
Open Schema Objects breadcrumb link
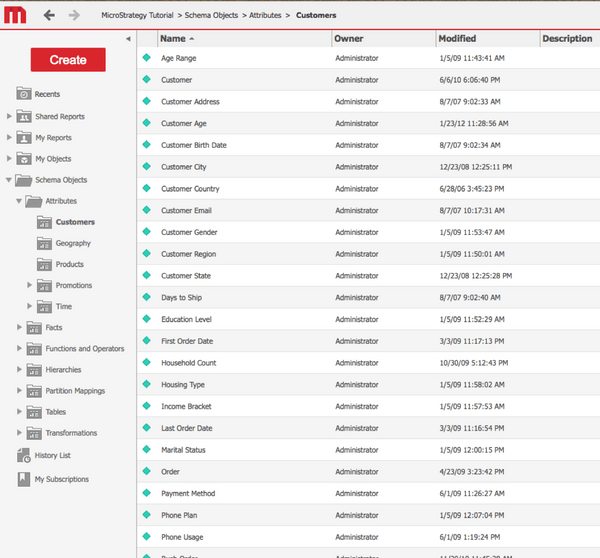pos(211,15)
